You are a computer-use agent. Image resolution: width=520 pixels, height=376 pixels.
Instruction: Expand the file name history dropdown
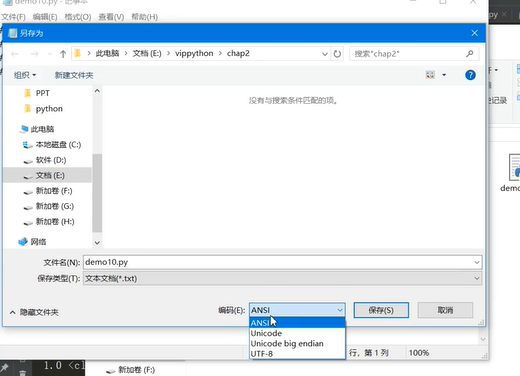tap(477, 262)
